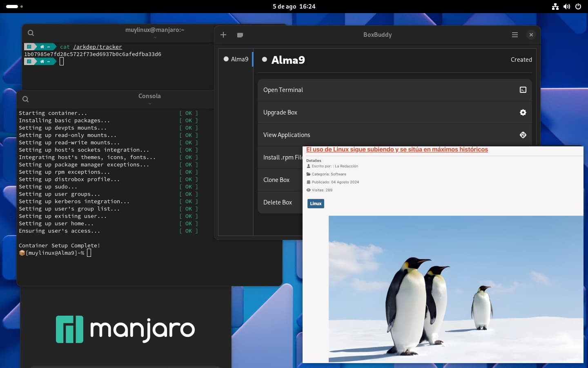The width and height of the screenshot is (588, 368).
Task: Click the search icon in Consola window
Action: 26,99
